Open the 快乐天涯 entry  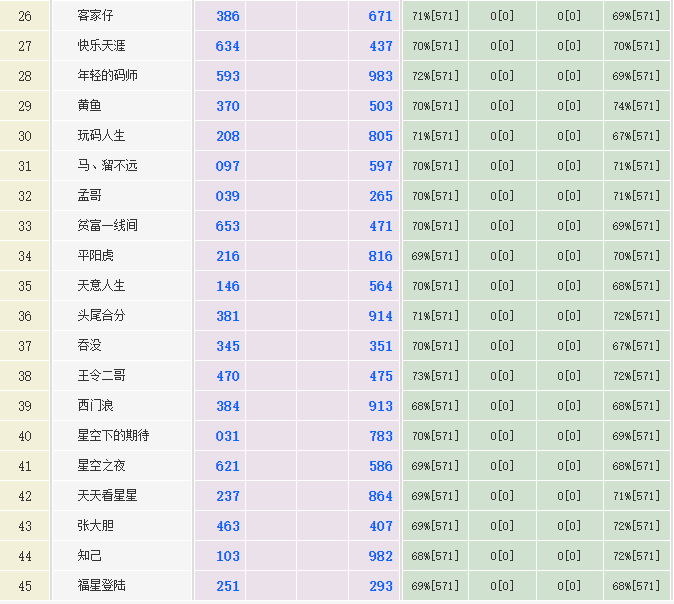coord(102,46)
